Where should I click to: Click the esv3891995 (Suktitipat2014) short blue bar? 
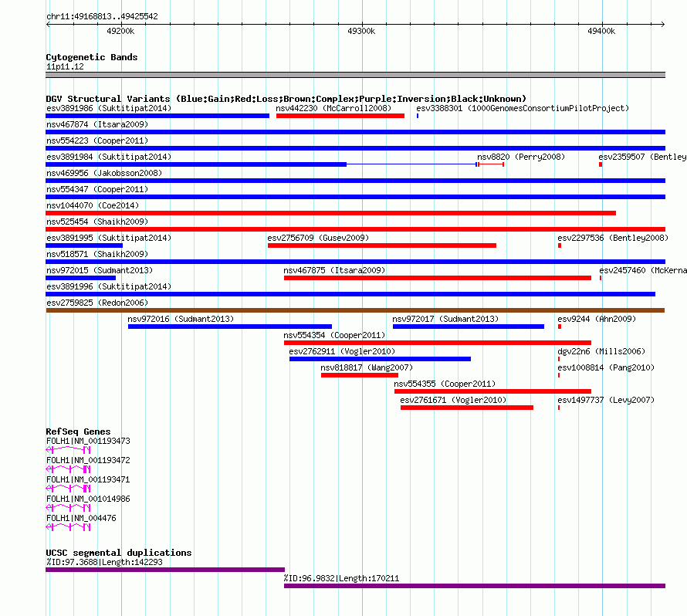click(x=84, y=245)
